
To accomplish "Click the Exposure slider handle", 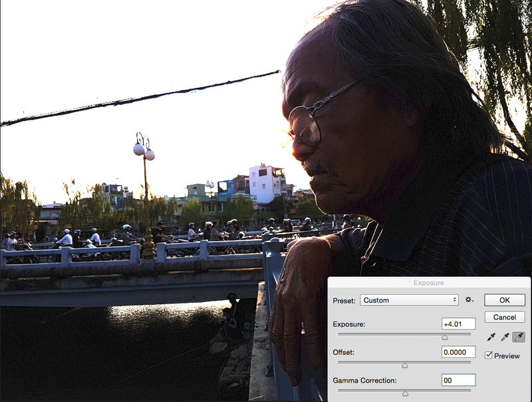I will pos(444,337).
